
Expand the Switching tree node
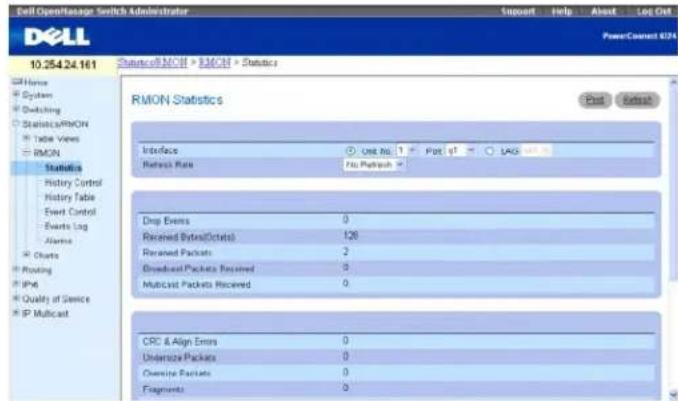[16, 109]
